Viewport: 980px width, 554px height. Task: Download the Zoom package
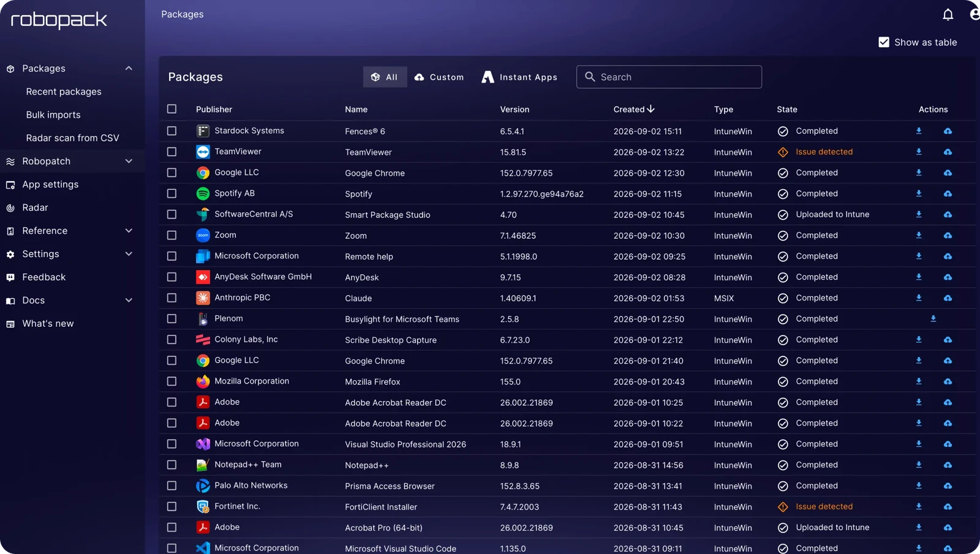[919, 235]
